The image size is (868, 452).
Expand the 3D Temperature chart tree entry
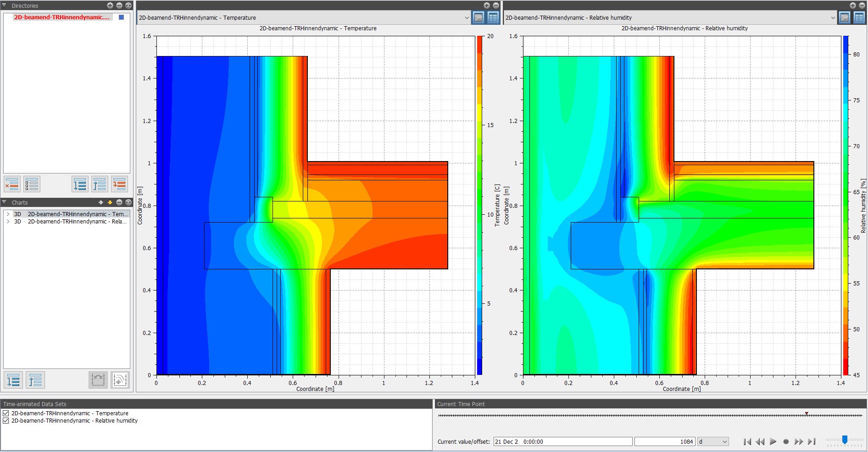(7, 214)
